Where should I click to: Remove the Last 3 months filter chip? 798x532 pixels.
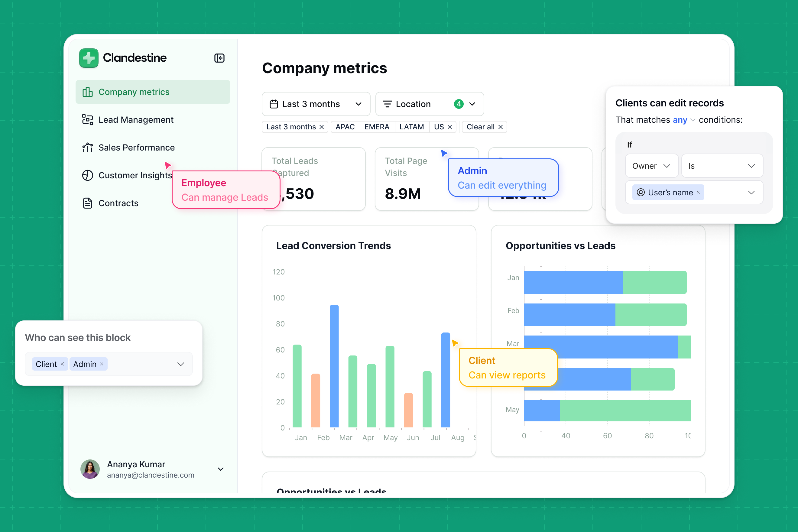322,127
